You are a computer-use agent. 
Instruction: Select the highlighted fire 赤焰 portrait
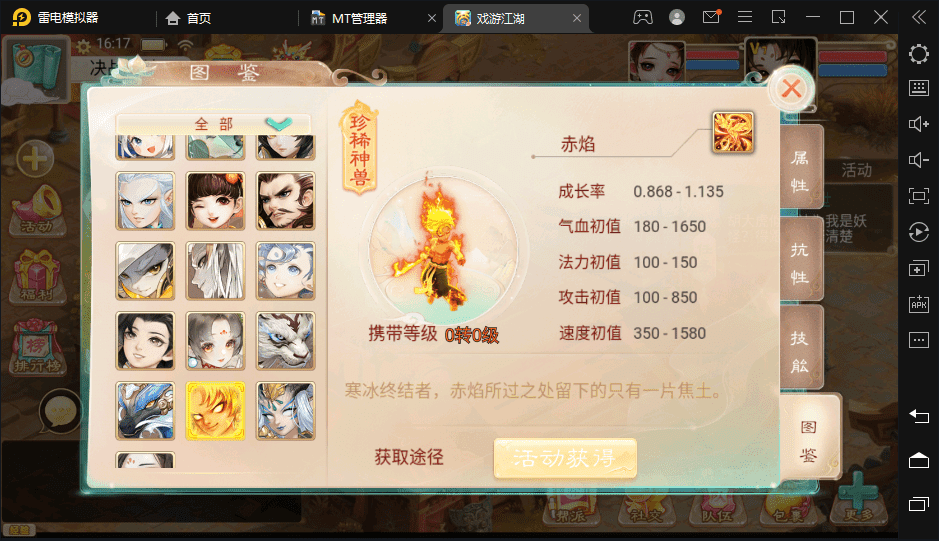pyautogui.click(x=216, y=411)
